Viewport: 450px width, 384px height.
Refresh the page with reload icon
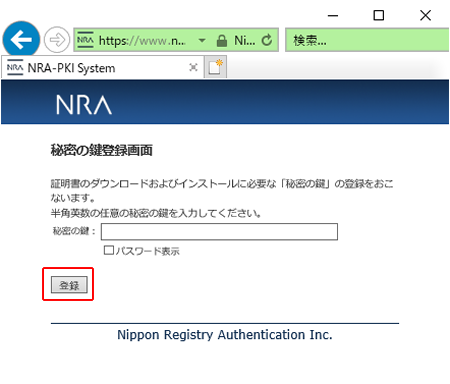(x=267, y=40)
